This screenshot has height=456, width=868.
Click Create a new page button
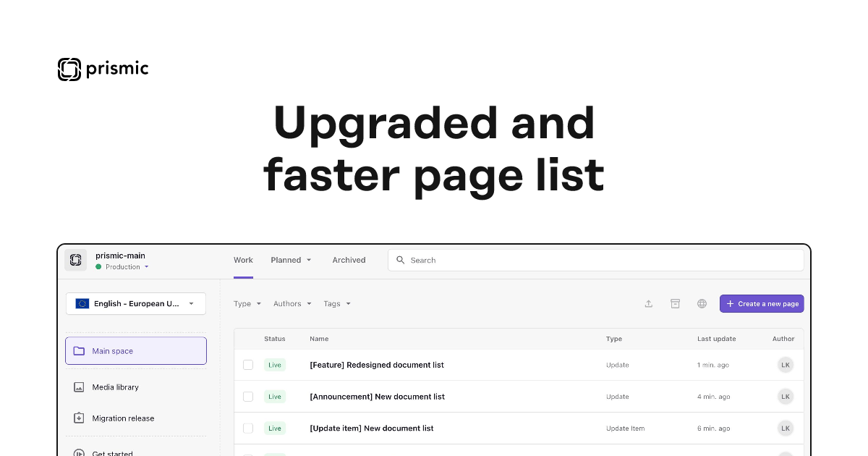[762, 304]
